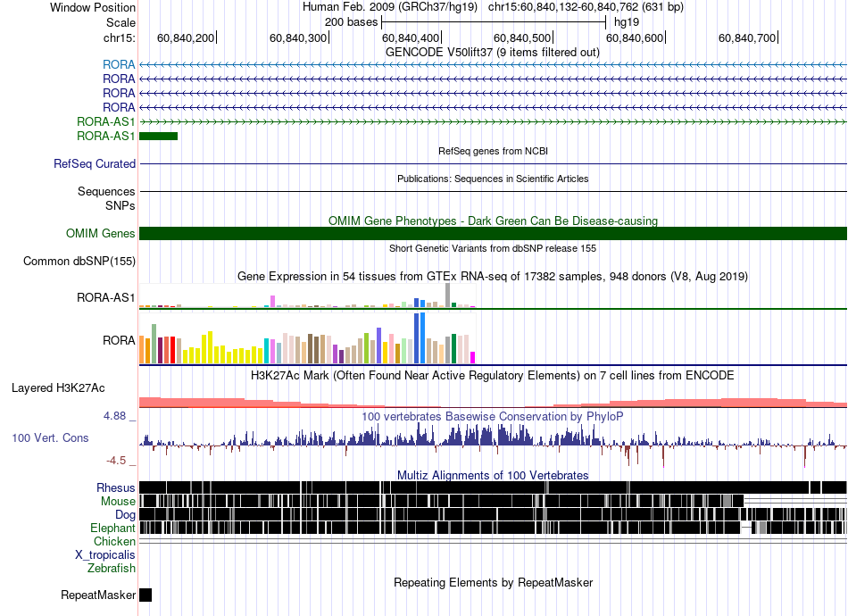Click the pink H3K27Ac signal graph
This screenshot has width=848, height=616.
pos(493,403)
